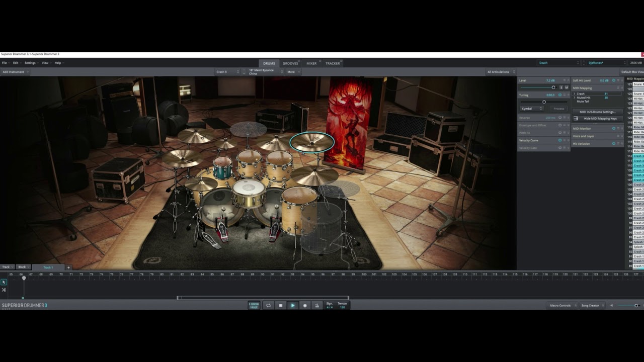Select the highlighted China cymbal in the kit
This screenshot has width=644, height=362.
click(x=312, y=142)
